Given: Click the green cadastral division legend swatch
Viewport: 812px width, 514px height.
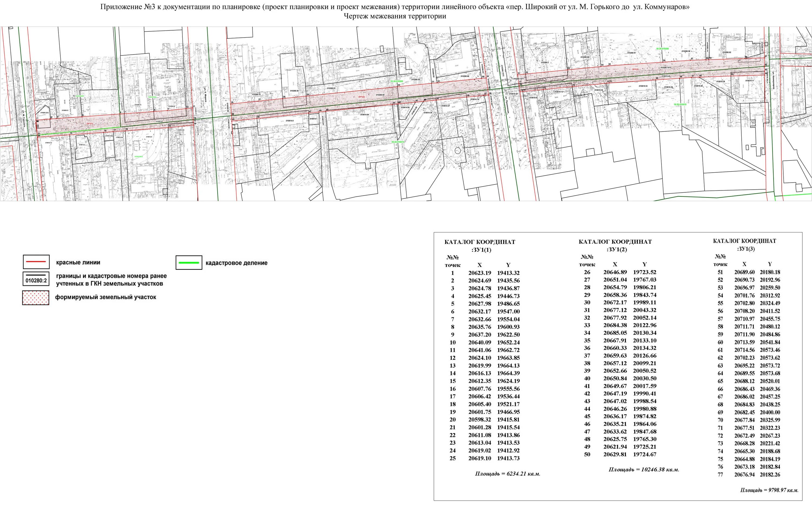Looking at the screenshot, I should (189, 263).
